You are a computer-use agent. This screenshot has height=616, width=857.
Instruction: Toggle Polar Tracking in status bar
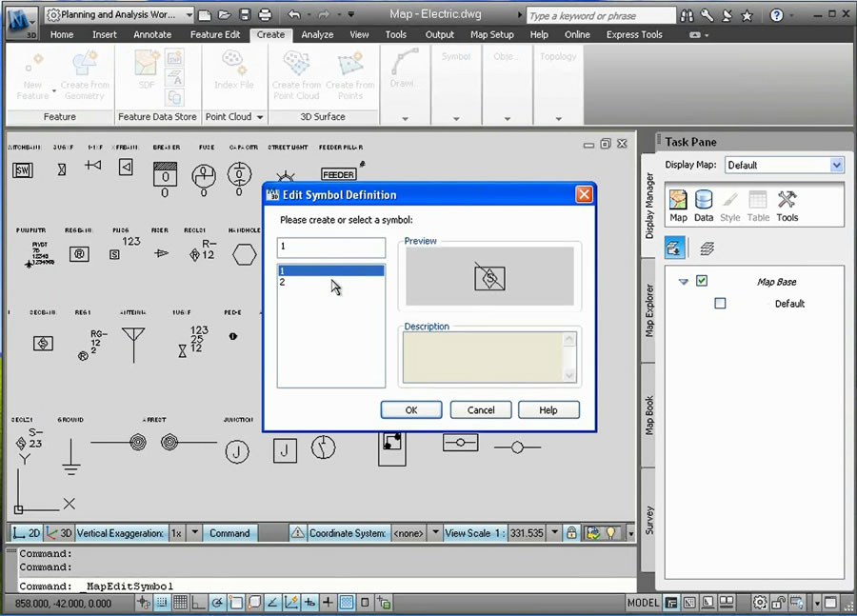(x=217, y=603)
